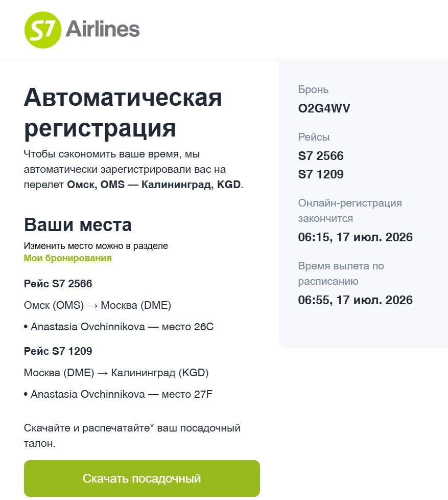448x500 pixels.
Task: Click the Омск (OMS) → Москва (DME) route
Action: pos(98,305)
